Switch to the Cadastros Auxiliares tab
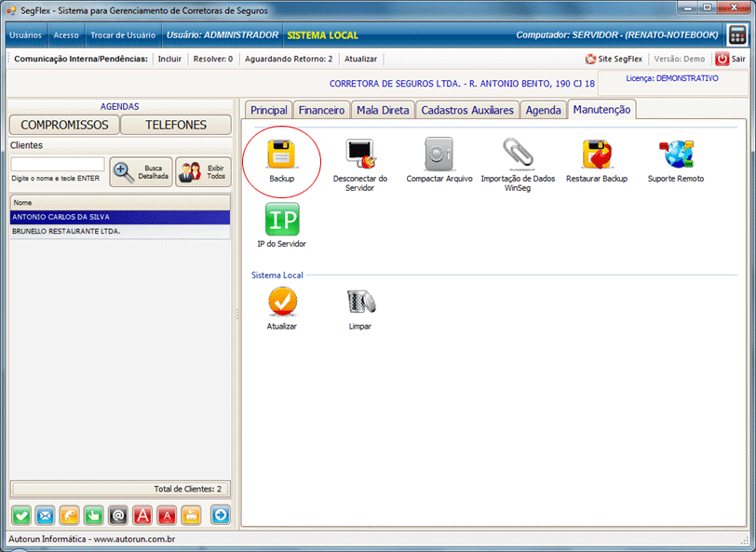This screenshot has height=552, width=756. click(467, 111)
